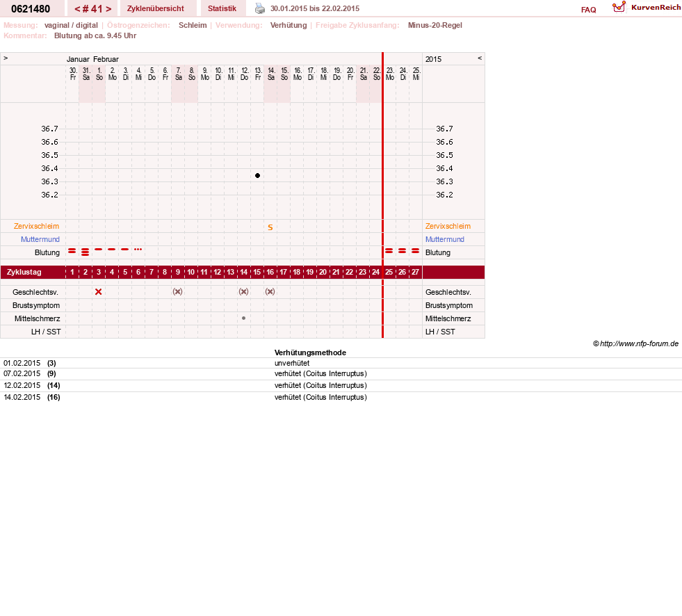The height and width of the screenshot is (616, 682).
Task: Click the (x) intercourse mark on day 16
Action: click(x=270, y=292)
